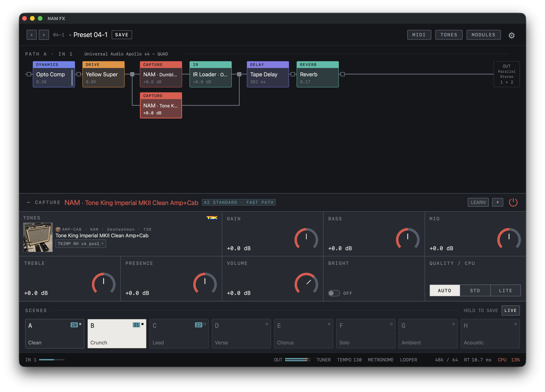Select scene G Ambient
The height and width of the screenshot is (392, 545).
pos(428,334)
